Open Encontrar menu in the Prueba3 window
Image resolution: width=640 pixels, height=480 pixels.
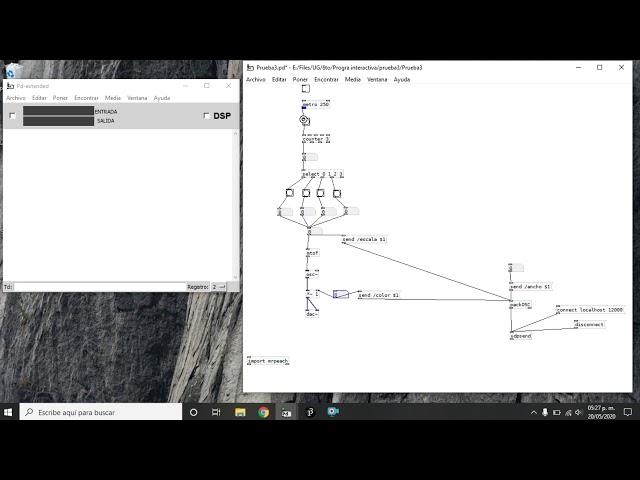(326, 80)
